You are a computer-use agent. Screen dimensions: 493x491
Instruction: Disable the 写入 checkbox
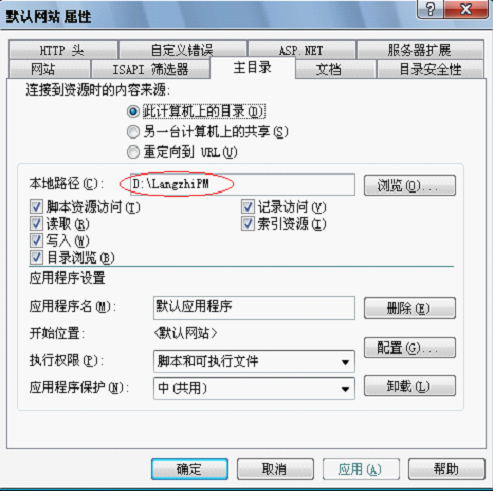(x=36, y=240)
